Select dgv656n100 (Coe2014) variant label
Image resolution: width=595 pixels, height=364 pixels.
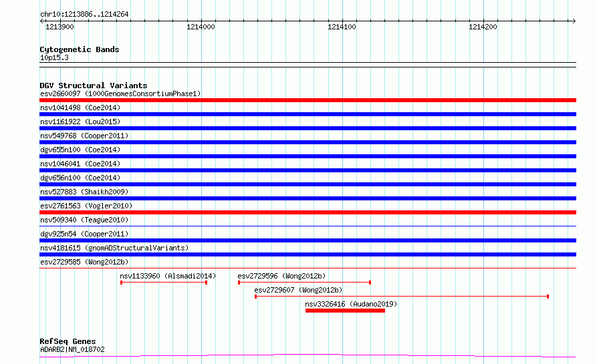pos(80,178)
